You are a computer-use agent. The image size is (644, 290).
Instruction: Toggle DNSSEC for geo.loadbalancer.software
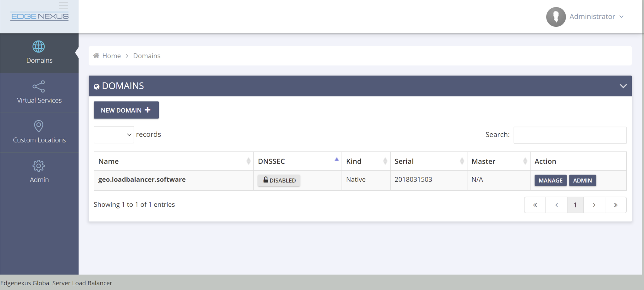[x=278, y=180]
